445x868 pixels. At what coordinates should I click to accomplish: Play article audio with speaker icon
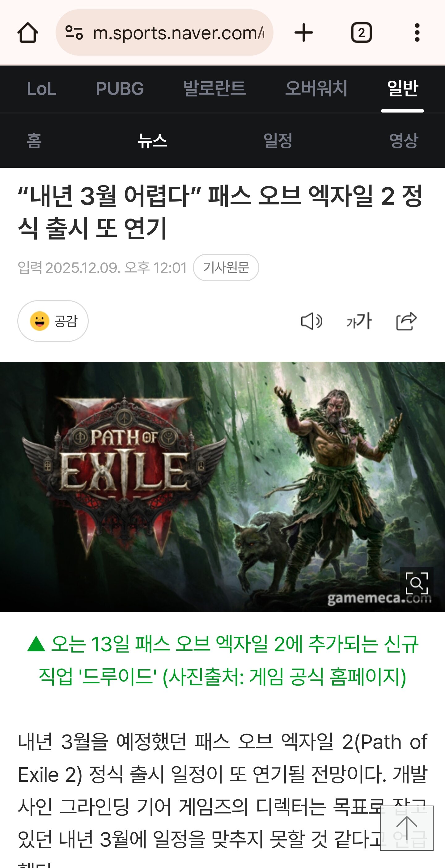click(x=311, y=321)
